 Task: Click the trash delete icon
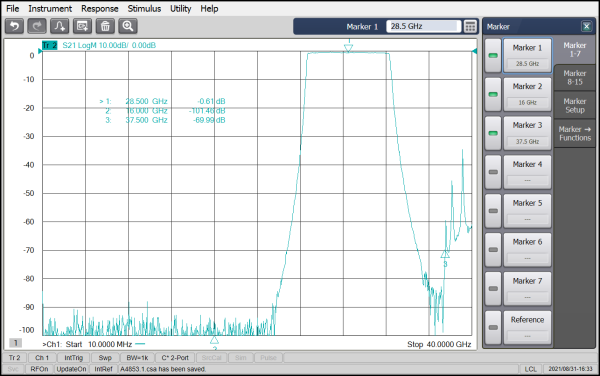(x=105, y=26)
